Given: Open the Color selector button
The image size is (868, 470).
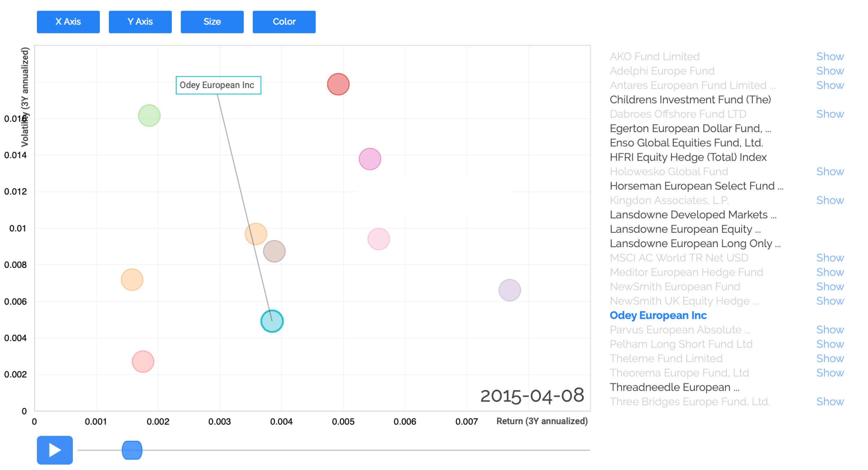Looking at the screenshot, I should 284,22.
